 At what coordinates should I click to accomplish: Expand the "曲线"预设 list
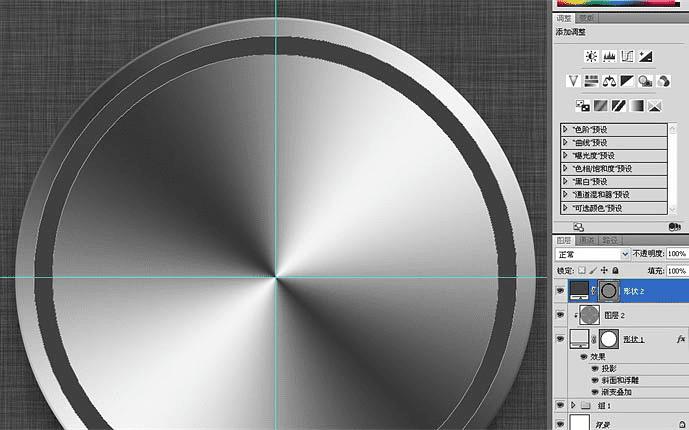[x=566, y=142]
